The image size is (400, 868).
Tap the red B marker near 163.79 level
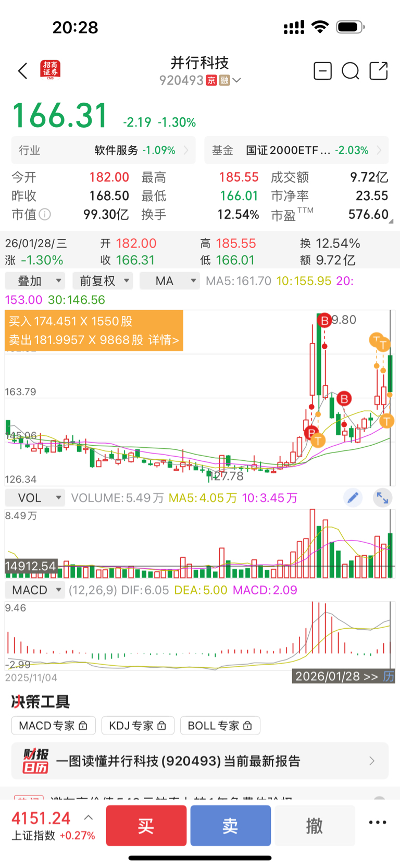[x=344, y=399]
